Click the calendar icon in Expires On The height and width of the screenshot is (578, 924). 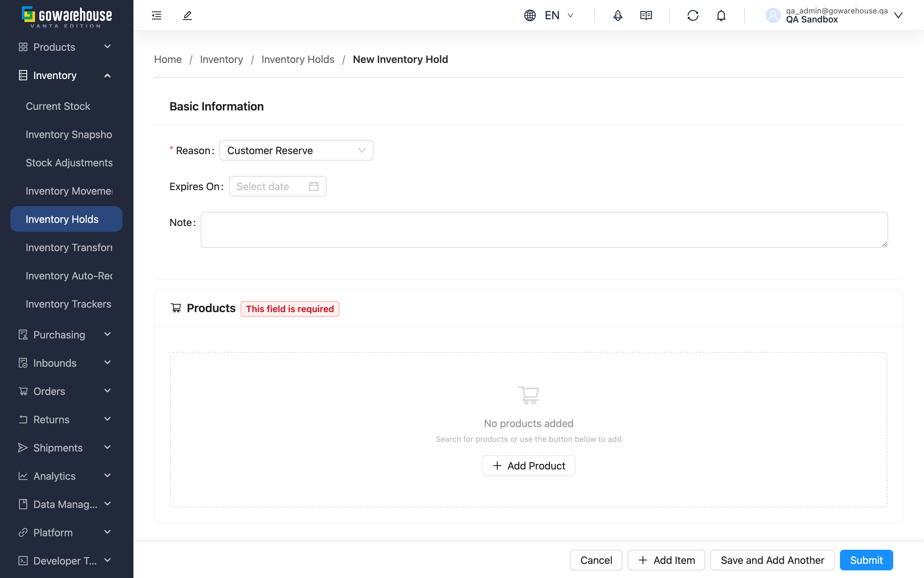(x=314, y=186)
